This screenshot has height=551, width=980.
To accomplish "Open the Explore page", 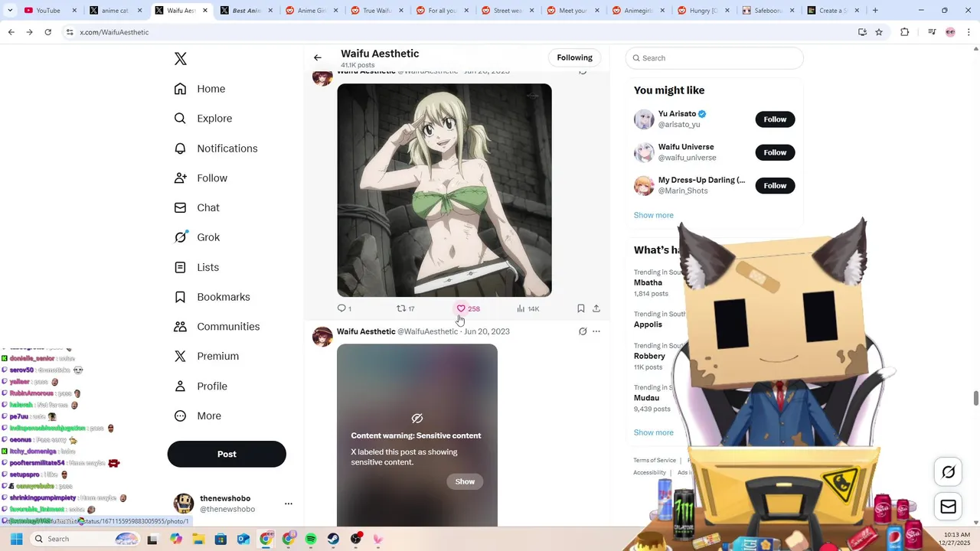I will click(203, 119).
